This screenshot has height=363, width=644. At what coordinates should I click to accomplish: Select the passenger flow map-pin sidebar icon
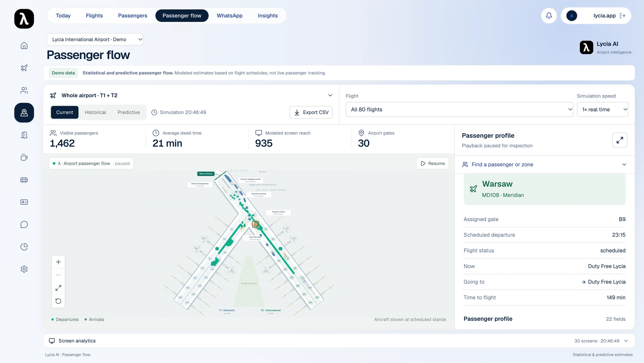(24, 113)
